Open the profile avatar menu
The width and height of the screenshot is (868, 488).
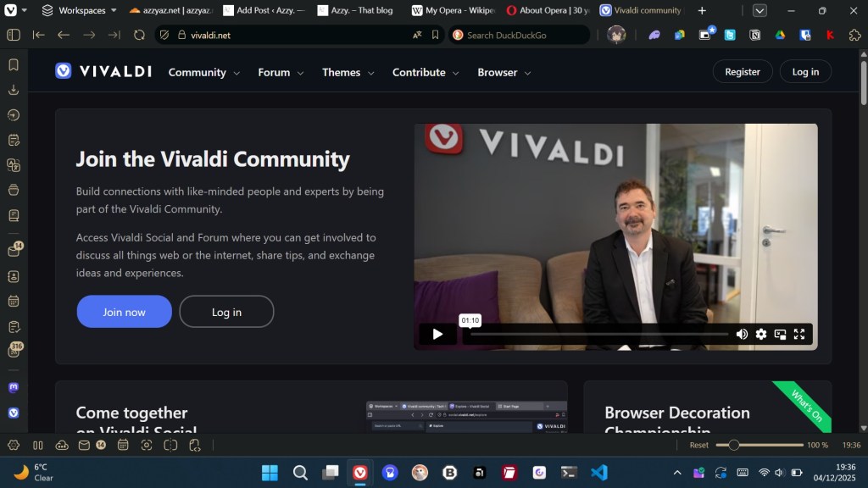616,35
